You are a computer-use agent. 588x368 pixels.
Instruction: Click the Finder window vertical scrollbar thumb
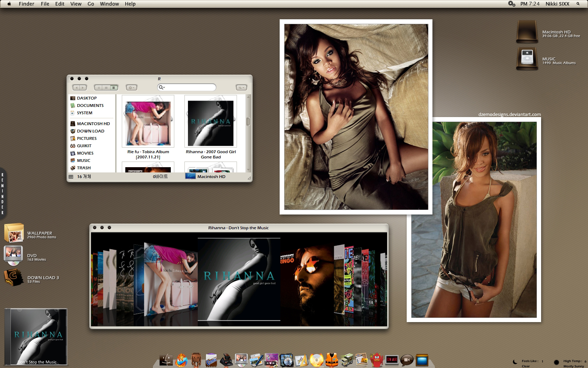[x=248, y=121]
